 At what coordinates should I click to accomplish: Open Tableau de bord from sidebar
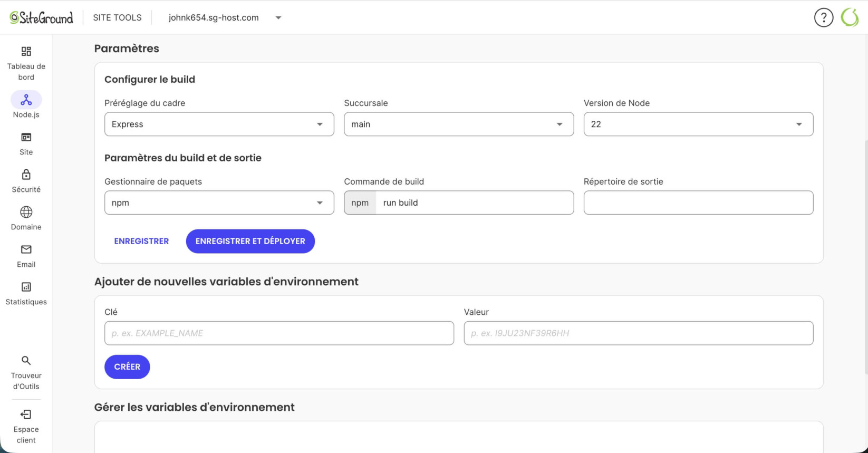[26, 63]
